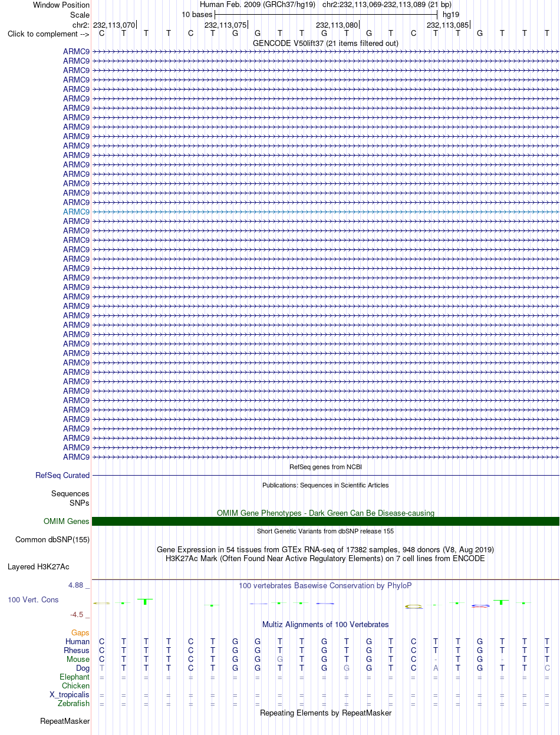Click the GTEx Gene Expression track title
Viewport: 560px width, 735px height.
click(x=325, y=549)
